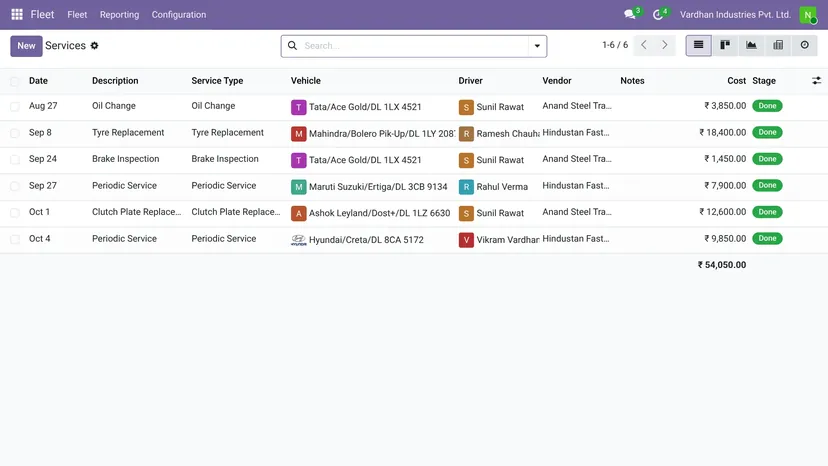Click Done stage badge in Aug 27 row
Image resolution: width=828 pixels, height=466 pixels.
point(767,106)
